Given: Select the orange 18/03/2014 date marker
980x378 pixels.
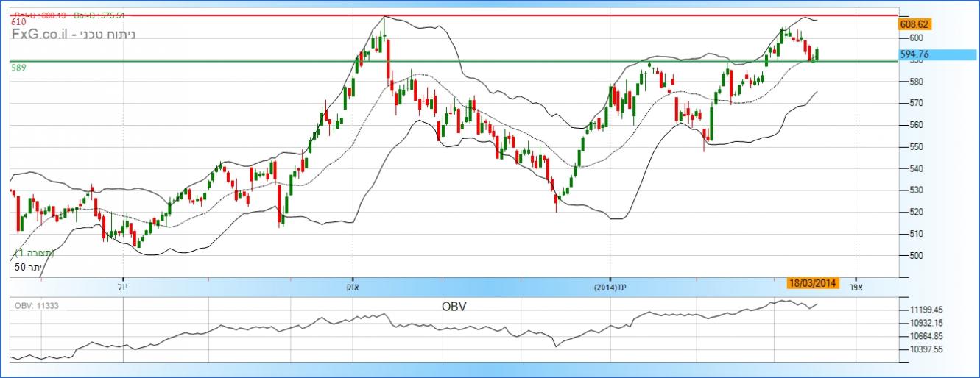Looking at the screenshot, I should [x=812, y=284].
